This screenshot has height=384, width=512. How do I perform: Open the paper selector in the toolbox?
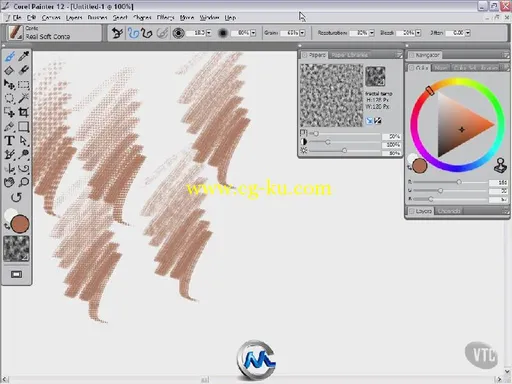pyautogui.click(x=16, y=249)
